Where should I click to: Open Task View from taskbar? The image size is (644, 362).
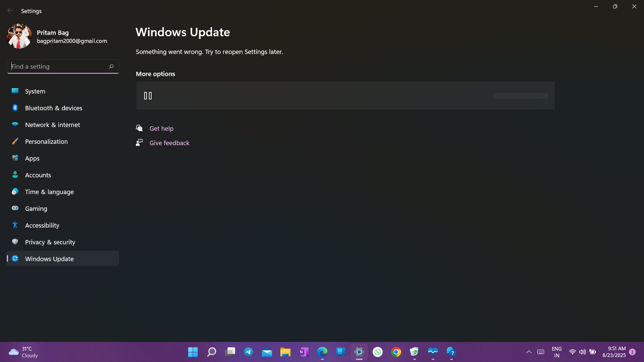(230, 352)
